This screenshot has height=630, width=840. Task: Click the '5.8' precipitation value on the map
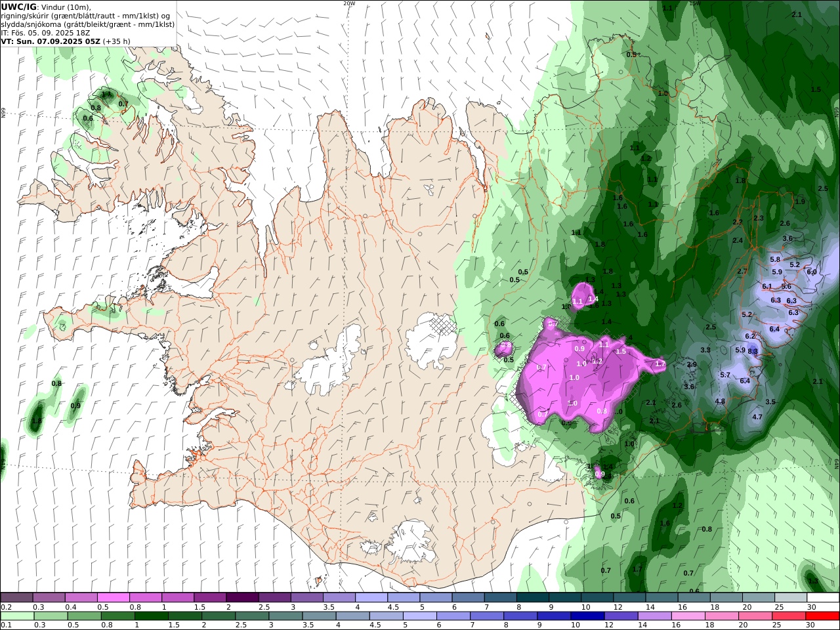pos(775,260)
